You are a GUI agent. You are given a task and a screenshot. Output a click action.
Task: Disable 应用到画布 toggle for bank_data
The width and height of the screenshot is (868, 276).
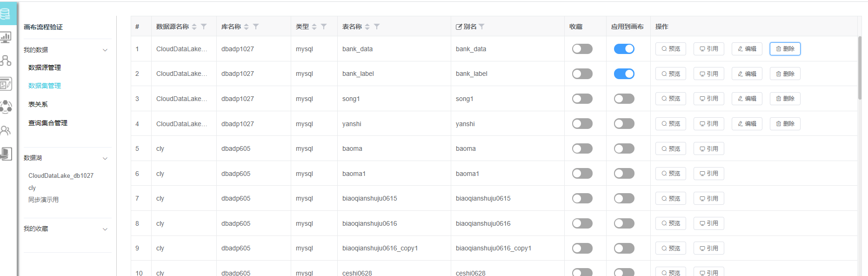click(624, 49)
